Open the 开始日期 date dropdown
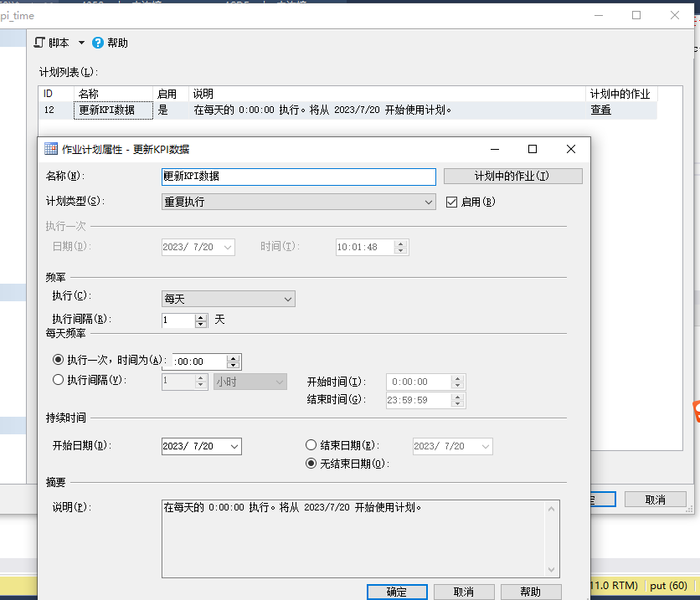Viewport: 700px width, 600px height. point(234,447)
